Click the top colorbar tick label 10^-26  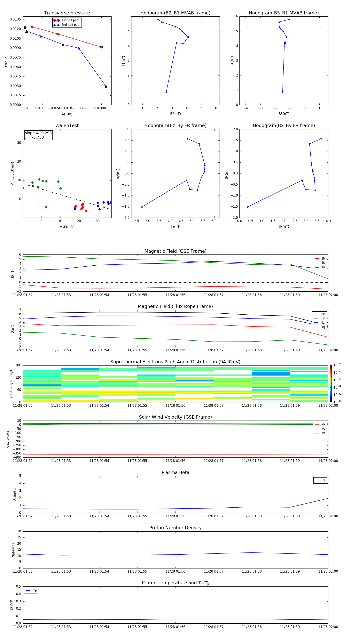point(337,365)
